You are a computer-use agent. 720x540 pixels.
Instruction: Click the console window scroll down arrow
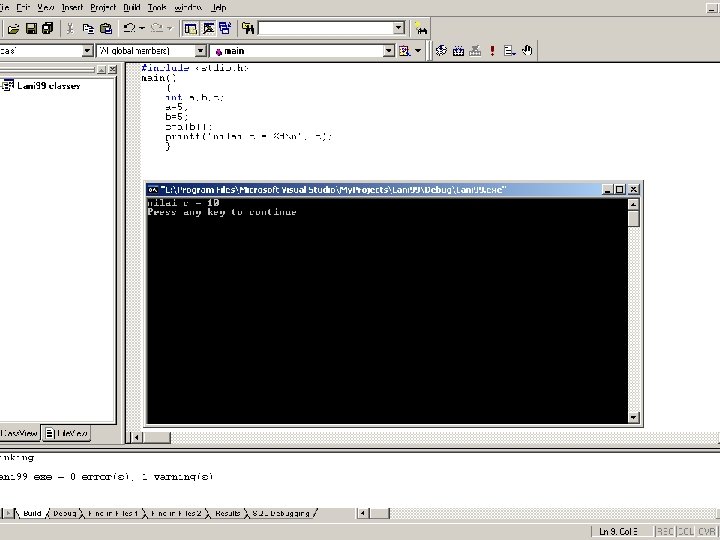coord(634,417)
